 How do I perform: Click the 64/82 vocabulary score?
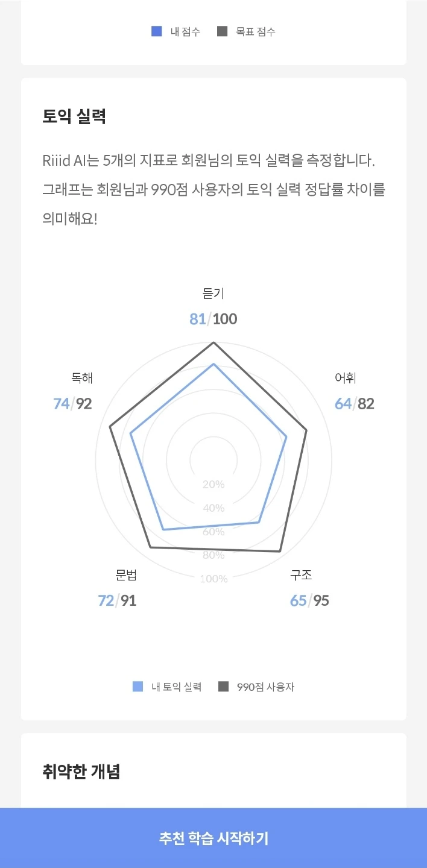355,403
